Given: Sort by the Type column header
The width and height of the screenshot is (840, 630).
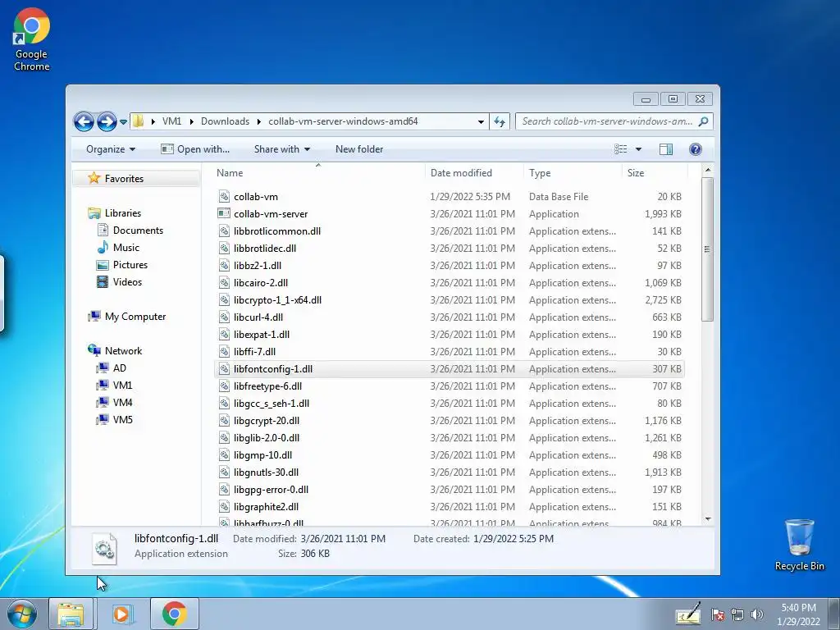Looking at the screenshot, I should [573, 173].
